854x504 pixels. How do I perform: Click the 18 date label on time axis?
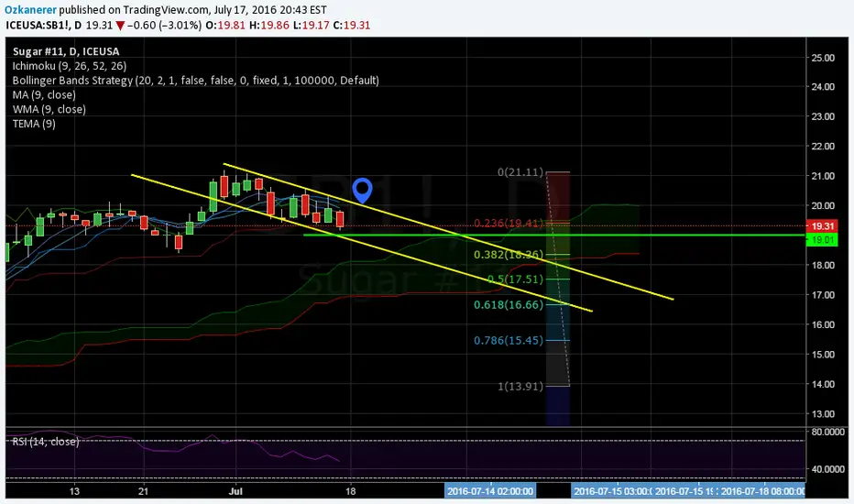point(351,491)
